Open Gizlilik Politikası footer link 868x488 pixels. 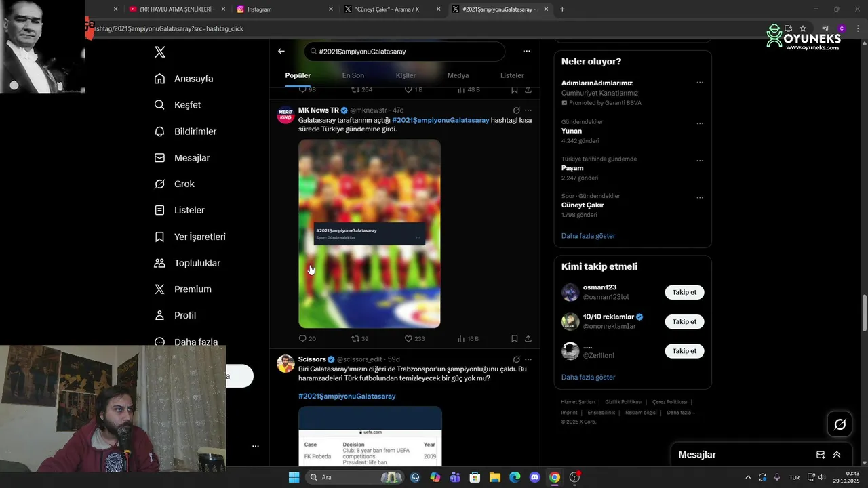624,402
